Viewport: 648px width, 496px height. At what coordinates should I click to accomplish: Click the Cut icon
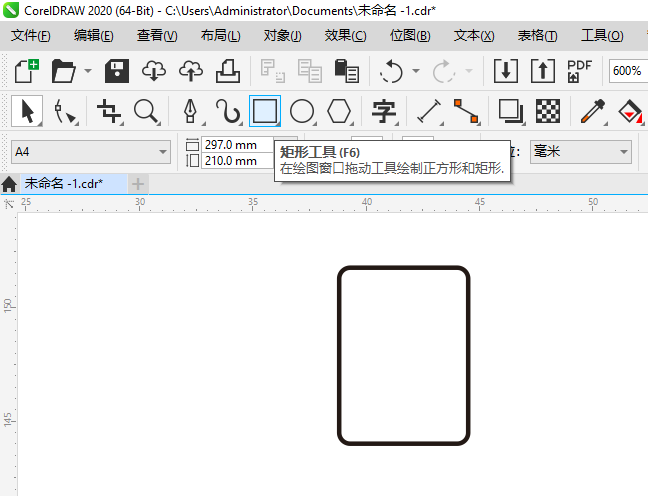click(272, 71)
